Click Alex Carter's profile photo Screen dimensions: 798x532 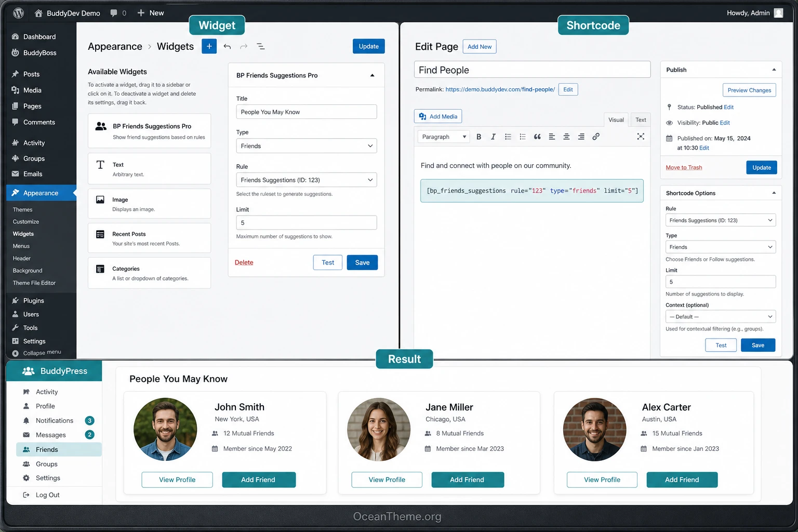click(x=595, y=430)
